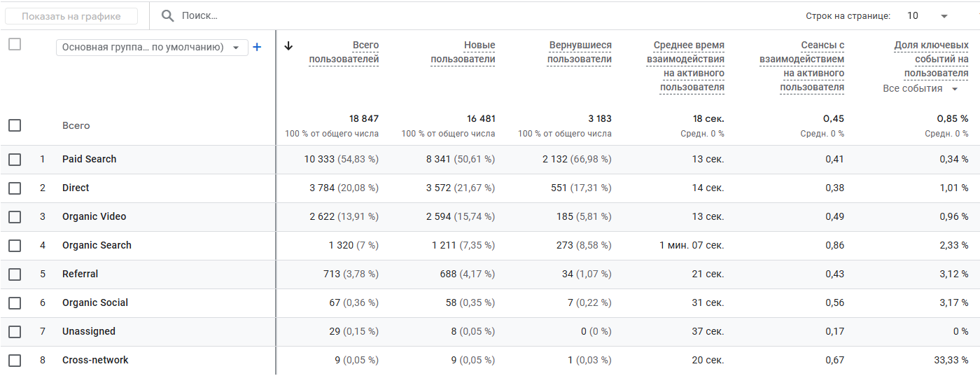This screenshot has width=980, height=376.
Task: Tick the Paid Search row checkbox
Action: click(x=15, y=160)
